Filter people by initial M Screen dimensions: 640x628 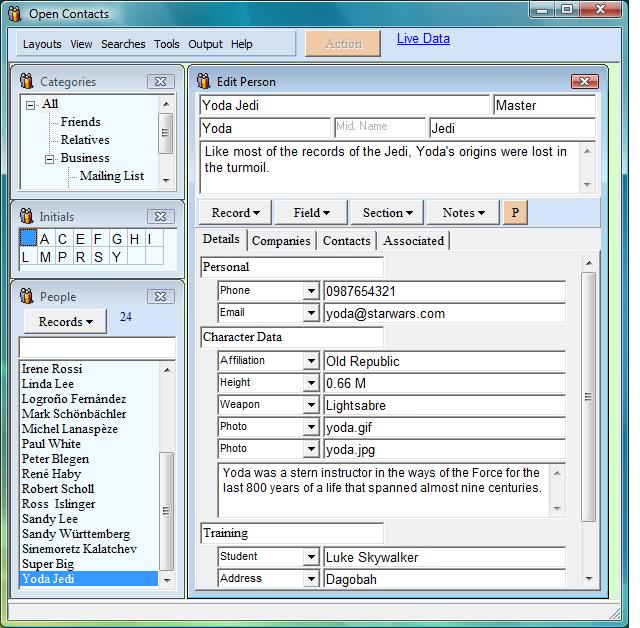coord(45,257)
